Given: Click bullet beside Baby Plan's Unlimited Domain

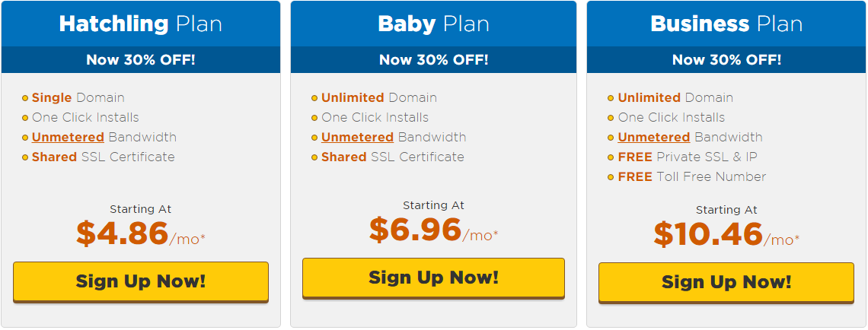Looking at the screenshot, I should (314, 98).
